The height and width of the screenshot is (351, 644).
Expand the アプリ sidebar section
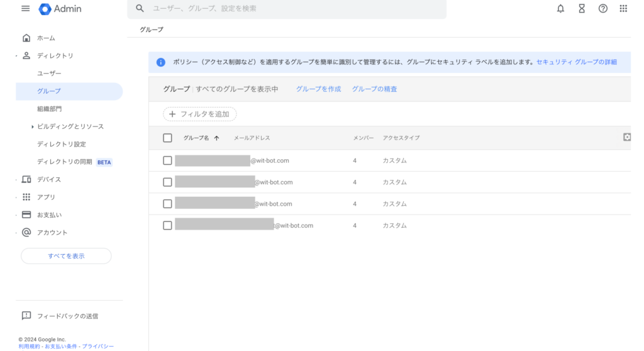tap(16, 198)
